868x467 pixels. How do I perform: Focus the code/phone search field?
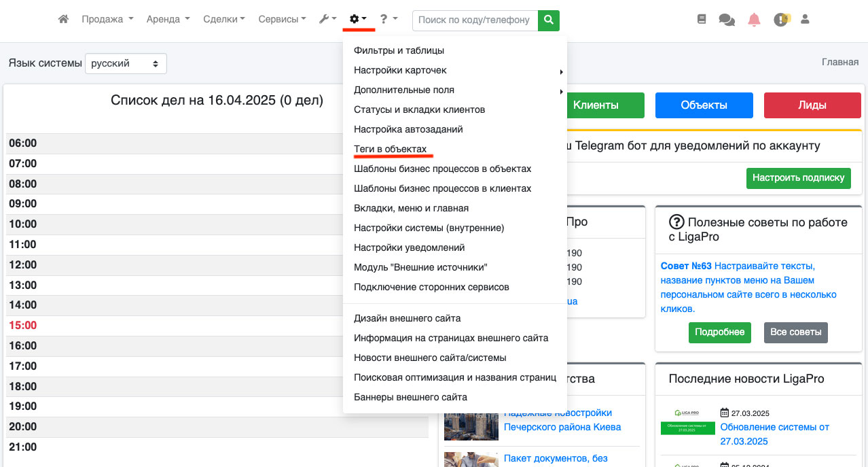(474, 20)
